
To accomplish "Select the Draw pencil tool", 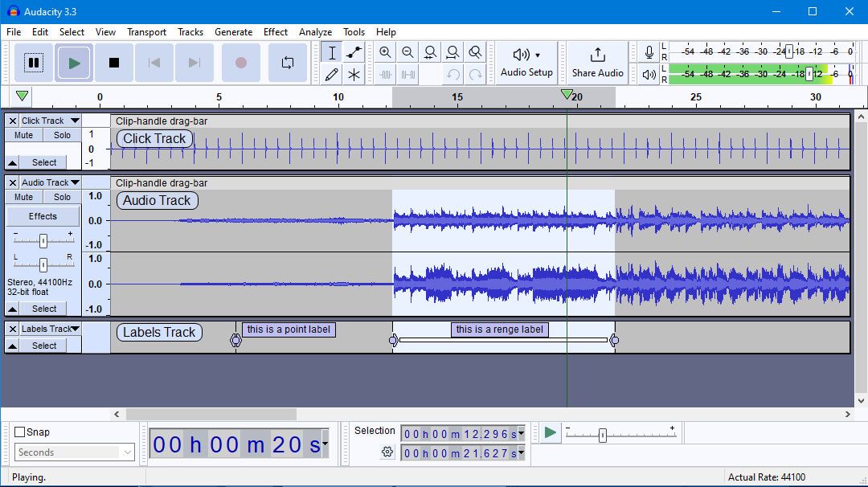I will pos(332,75).
